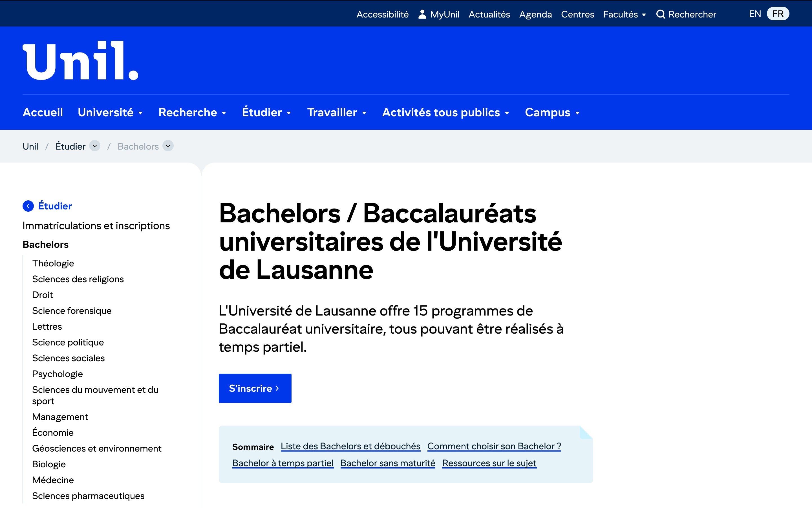Image resolution: width=812 pixels, height=508 pixels.
Task: Expand the Étudier breadcrumb chevron
Action: [x=95, y=146]
